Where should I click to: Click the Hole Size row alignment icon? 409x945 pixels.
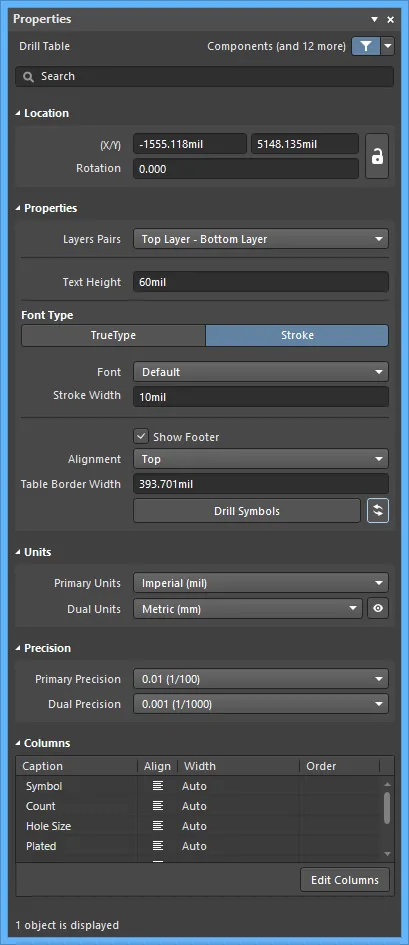[x=158, y=826]
